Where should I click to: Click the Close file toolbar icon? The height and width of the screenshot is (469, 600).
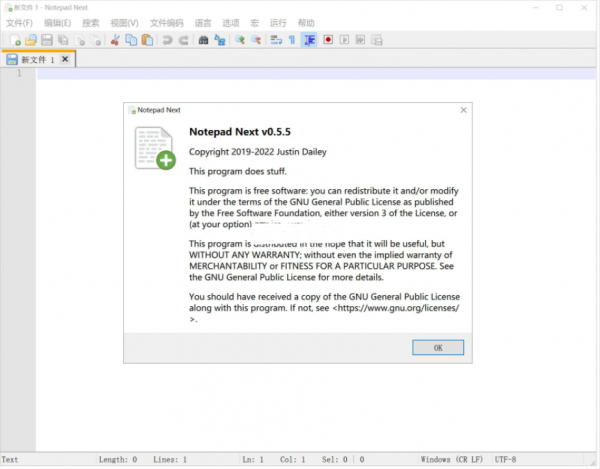(x=79, y=40)
